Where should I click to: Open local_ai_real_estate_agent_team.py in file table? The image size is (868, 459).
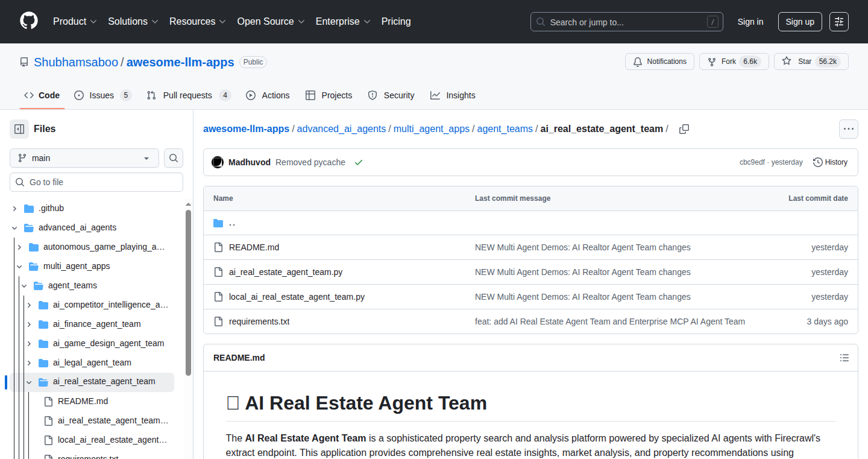tap(297, 297)
